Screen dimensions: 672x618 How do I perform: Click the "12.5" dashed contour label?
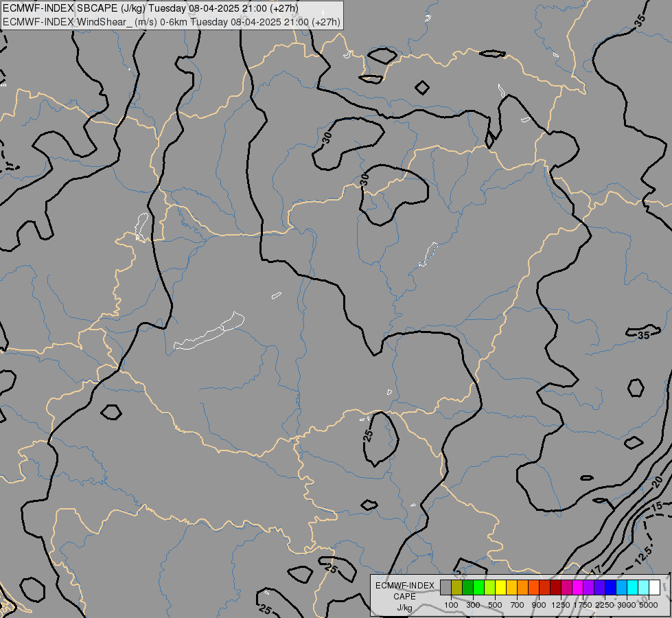[x=643, y=555]
